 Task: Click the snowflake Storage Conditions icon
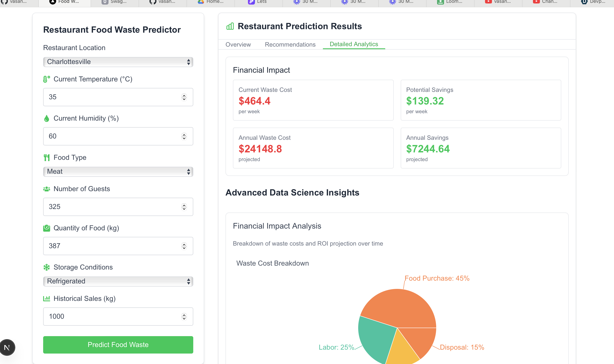46,267
